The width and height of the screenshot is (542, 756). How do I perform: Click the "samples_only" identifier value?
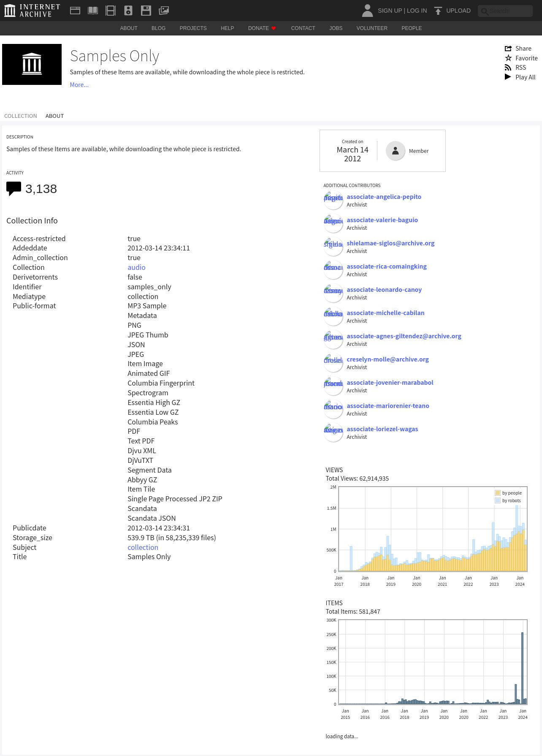(x=149, y=287)
